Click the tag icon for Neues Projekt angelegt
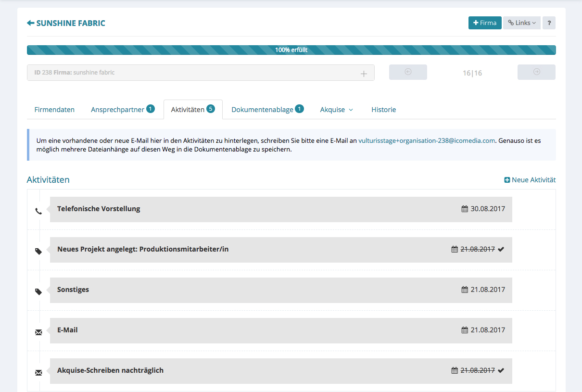 (x=38, y=252)
